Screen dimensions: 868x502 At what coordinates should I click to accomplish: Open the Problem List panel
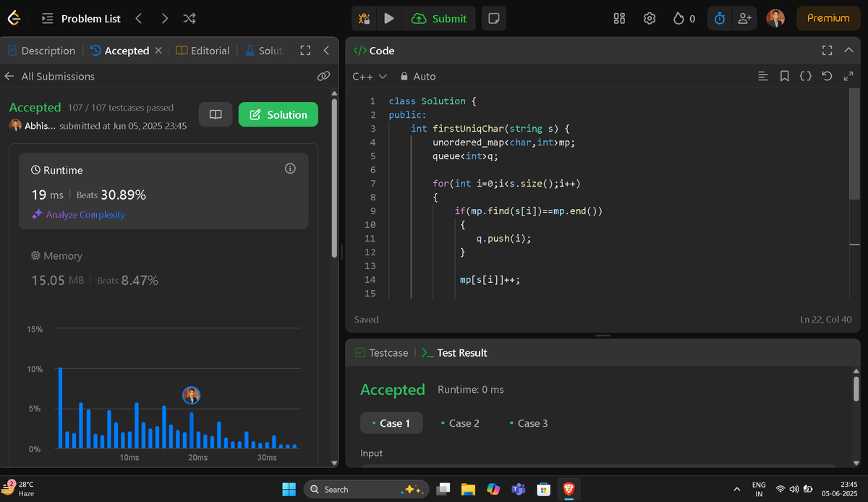point(81,18)
